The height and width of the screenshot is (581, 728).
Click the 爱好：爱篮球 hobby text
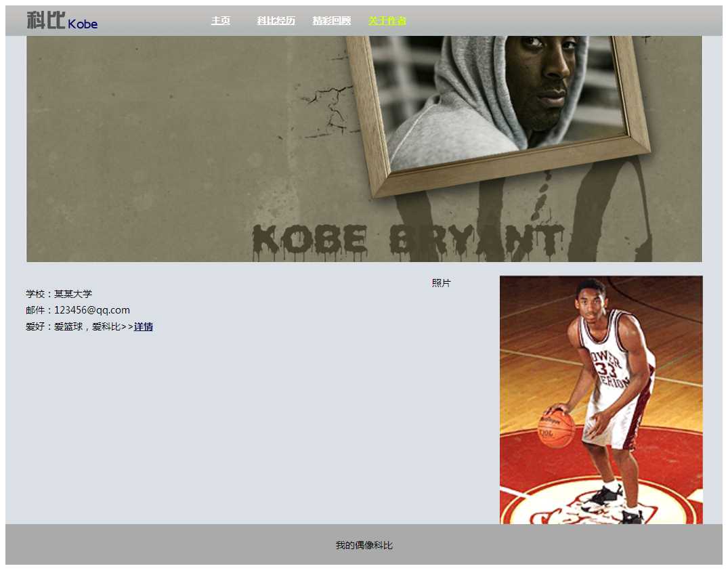(73, 327)
